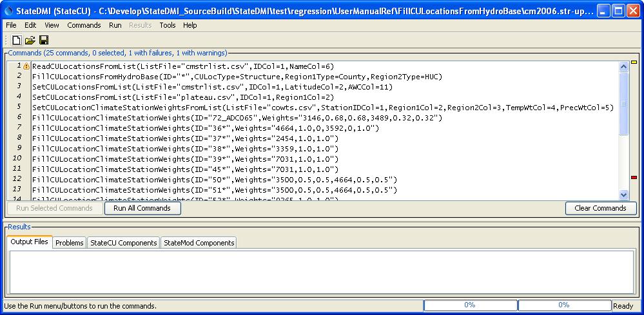Open the Edit menu
This screenshot has width=644, height=315.
(x=30, y=25)
